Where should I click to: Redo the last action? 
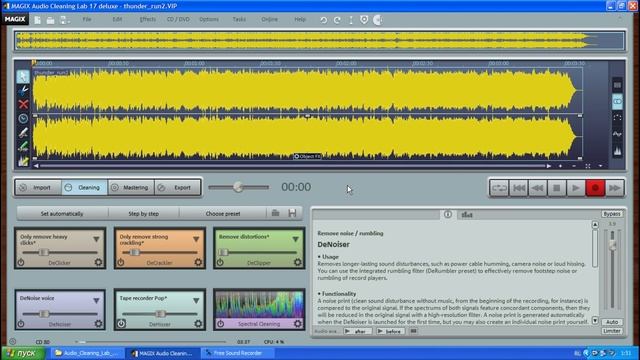tap(337, 20)
